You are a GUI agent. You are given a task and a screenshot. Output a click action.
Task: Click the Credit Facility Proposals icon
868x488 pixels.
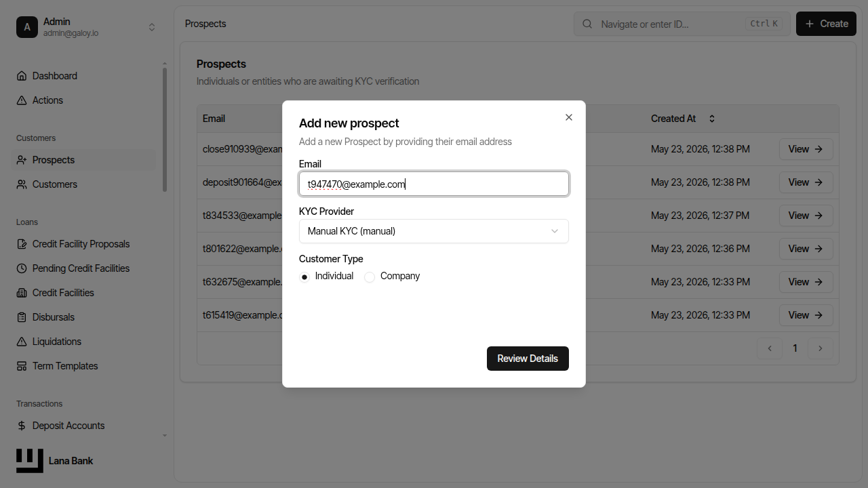click(22, 244)
